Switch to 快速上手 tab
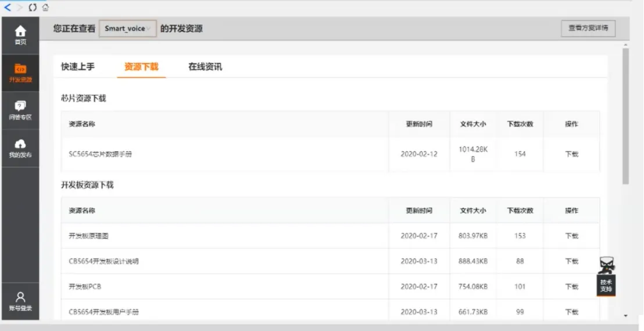This screenshot has height=331, width=644. 78,67
